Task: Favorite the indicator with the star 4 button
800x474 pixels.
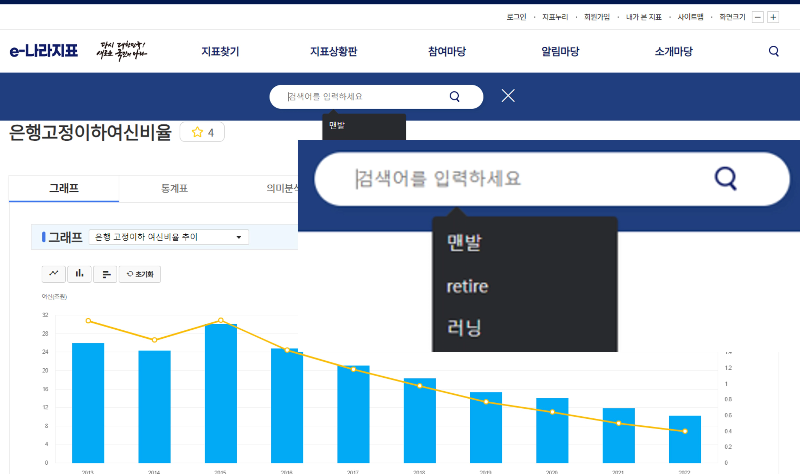Action: point(203,133)
